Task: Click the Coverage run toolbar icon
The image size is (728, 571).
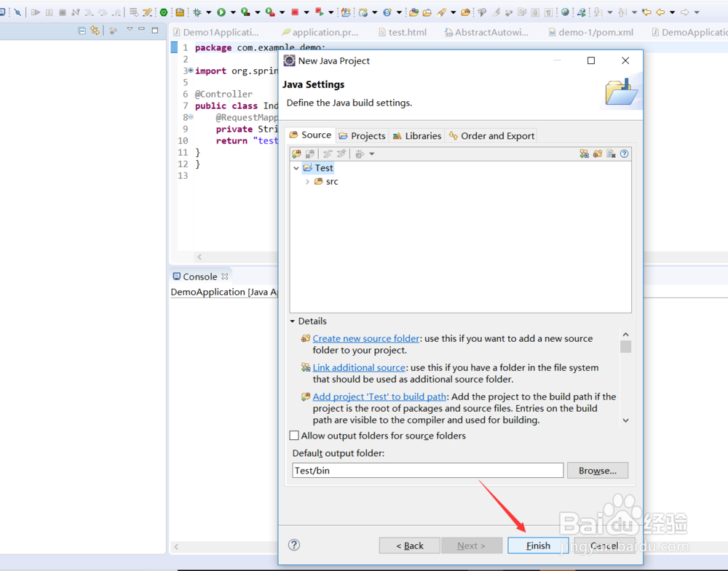Action: [x=245, y=12]
